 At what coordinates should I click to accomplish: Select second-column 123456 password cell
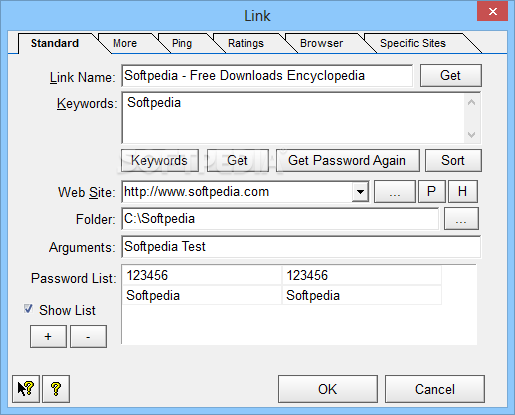tap(362, 275)
